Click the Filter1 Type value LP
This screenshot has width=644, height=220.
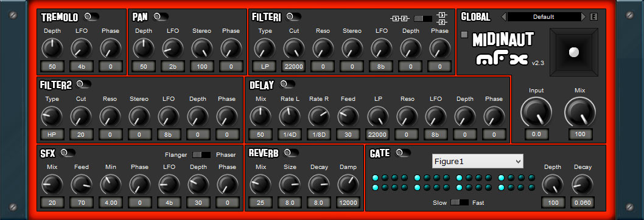[265, 66]
